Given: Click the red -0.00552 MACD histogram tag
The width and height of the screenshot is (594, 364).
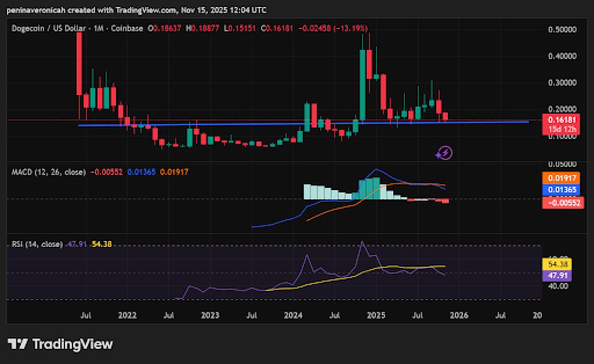Looking at the screenshot, I should (562, 202).
